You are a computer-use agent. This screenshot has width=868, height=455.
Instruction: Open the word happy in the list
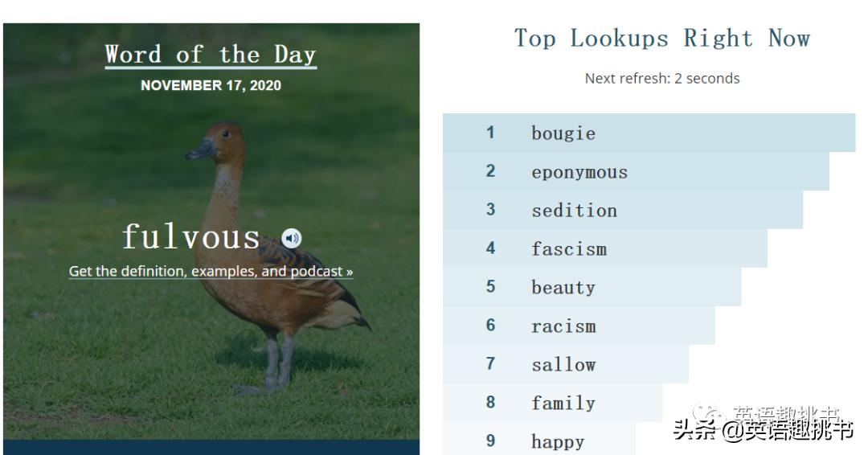coord(558,441)
